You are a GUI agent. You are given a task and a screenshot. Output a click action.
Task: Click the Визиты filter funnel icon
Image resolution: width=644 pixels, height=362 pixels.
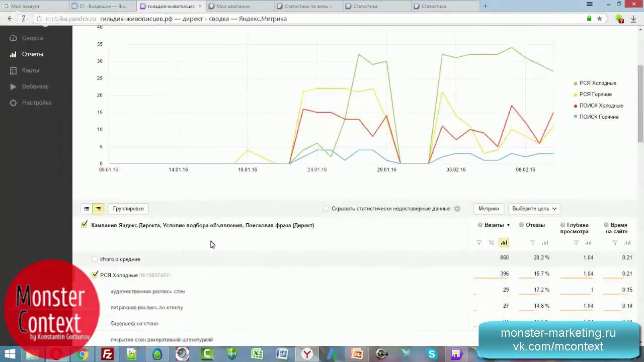(479, 243)
